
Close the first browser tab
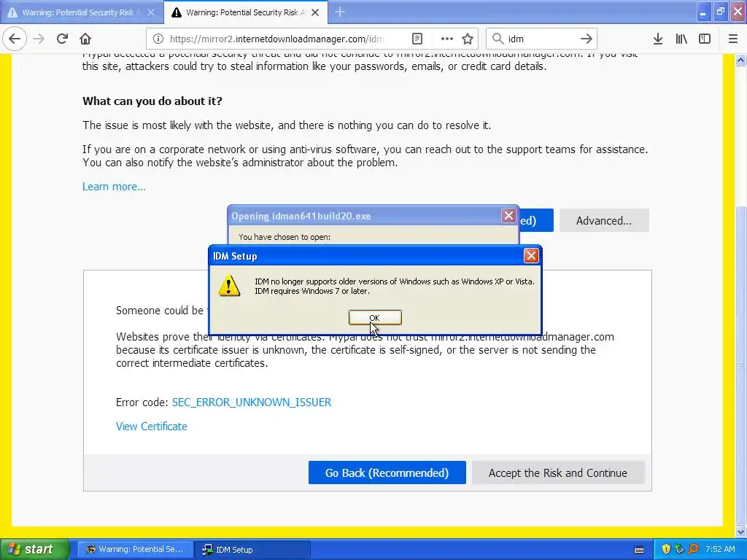[x=151, y=12]
